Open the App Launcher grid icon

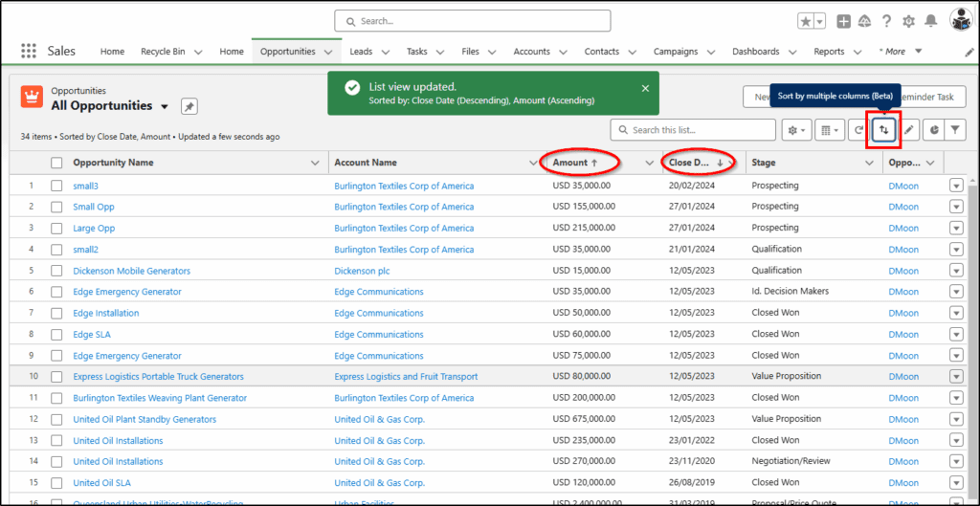[28, 52]
